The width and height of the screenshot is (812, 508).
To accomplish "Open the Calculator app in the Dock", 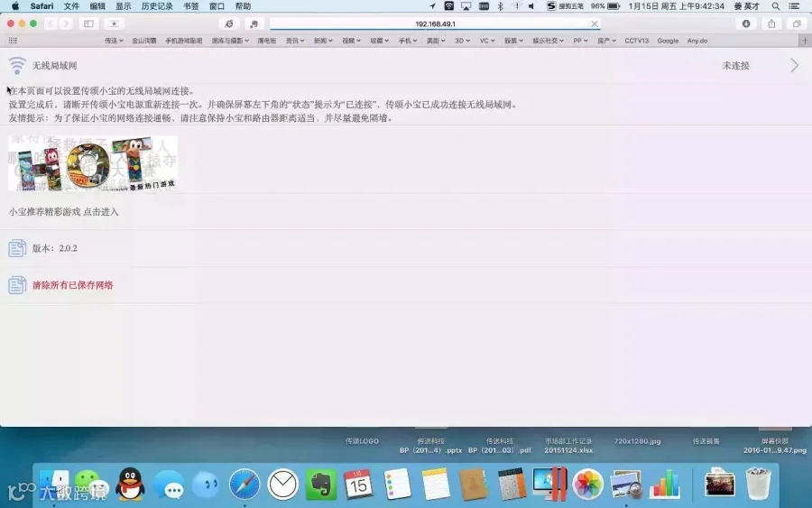I will tap(512, 485).
